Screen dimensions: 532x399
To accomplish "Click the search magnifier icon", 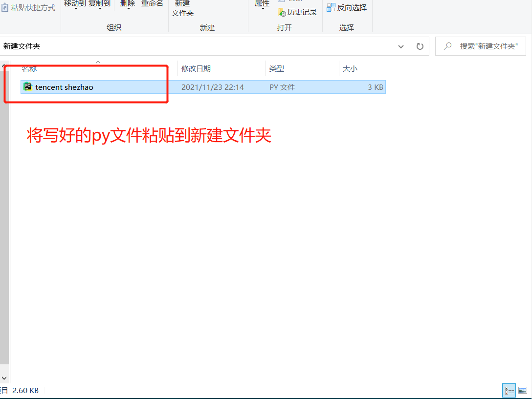I will click(x=448, y=46).
